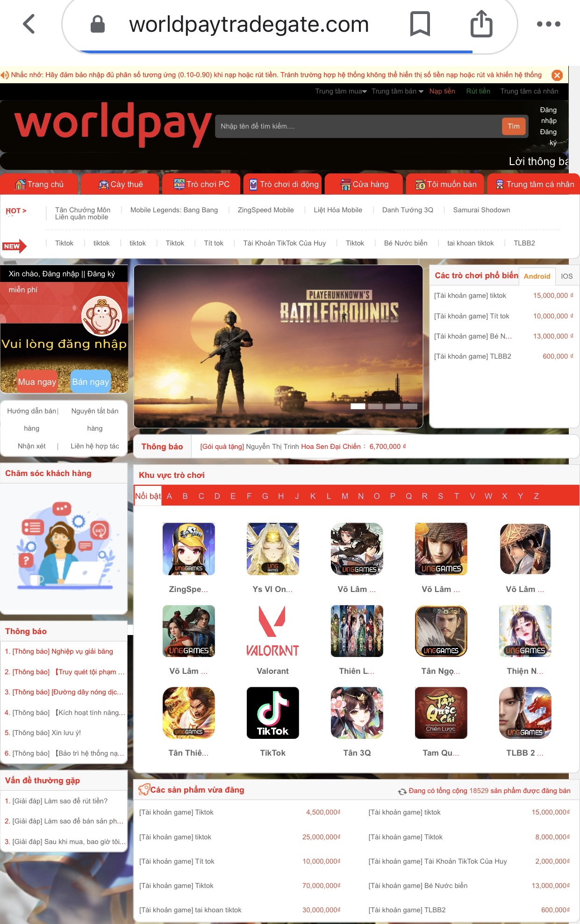The height and width of the screenshot is (924, 580).
Task: Open the browser share icon
Action: point(481,24)
